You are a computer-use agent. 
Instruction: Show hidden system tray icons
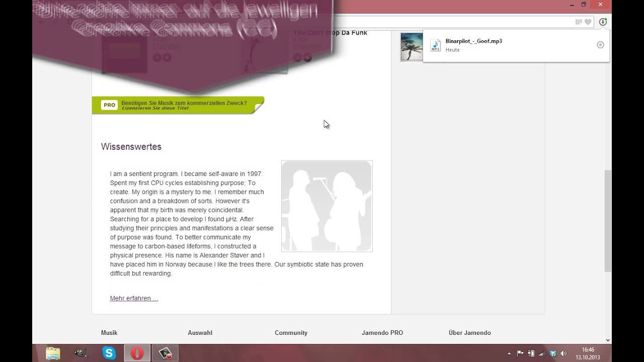point(509,353)
